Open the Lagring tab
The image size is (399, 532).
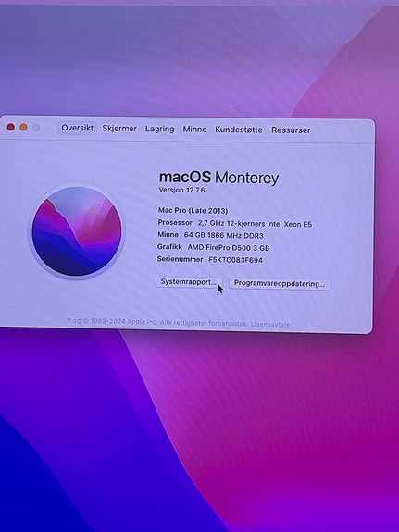coord(160,129)
